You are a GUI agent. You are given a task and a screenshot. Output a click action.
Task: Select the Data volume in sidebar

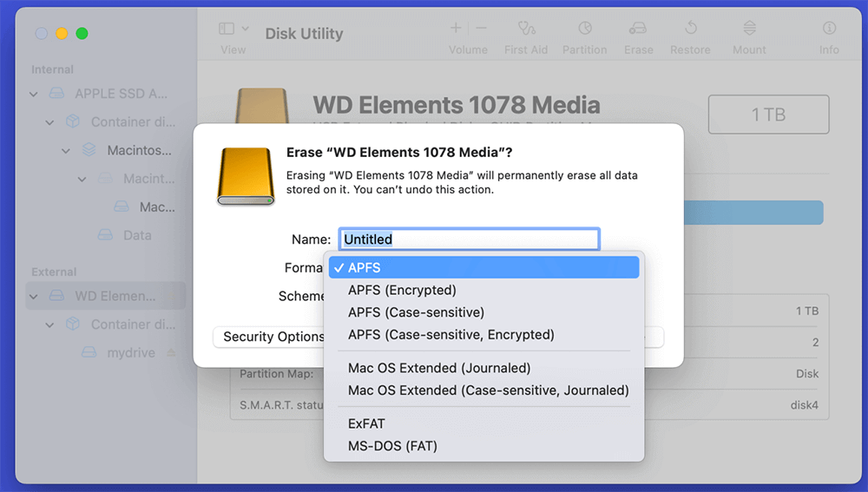click(105, 235)
